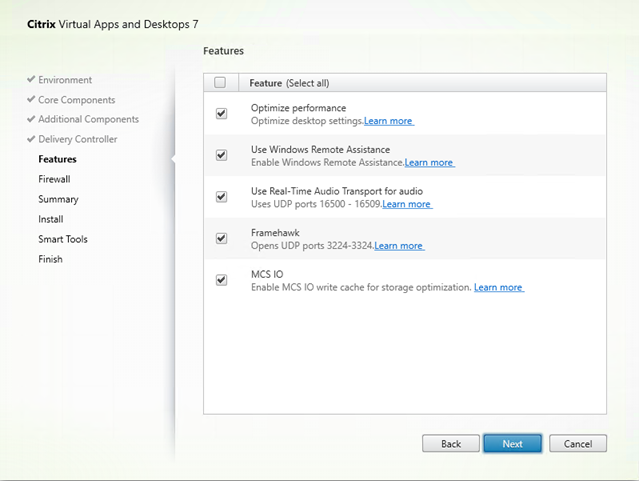Select the Summary step in sidebar

pos(58,199)
